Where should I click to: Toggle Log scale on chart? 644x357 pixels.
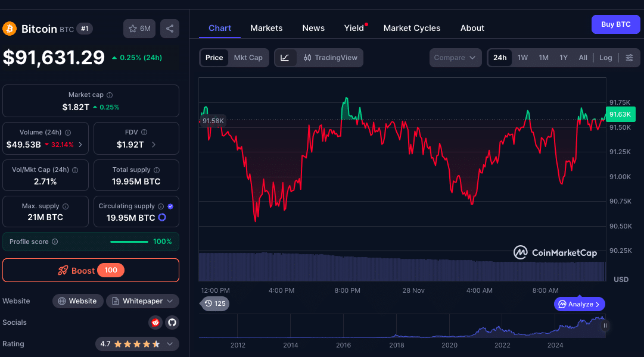[x=606, y=58]
